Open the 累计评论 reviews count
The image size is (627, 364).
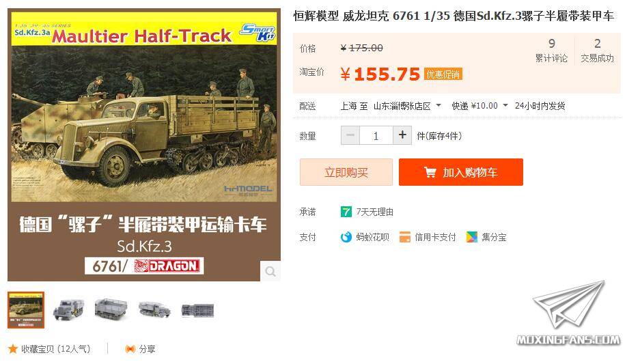(x=551, y=51)
